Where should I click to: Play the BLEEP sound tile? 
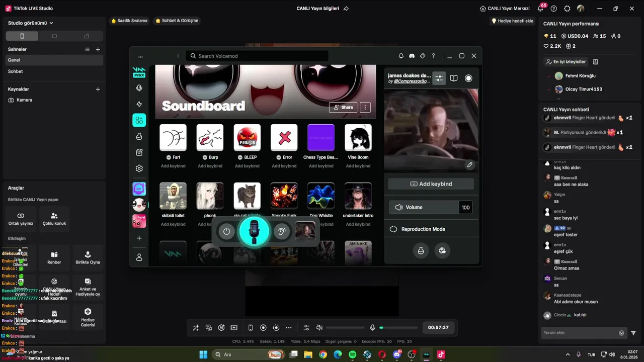tap(247, 137)
